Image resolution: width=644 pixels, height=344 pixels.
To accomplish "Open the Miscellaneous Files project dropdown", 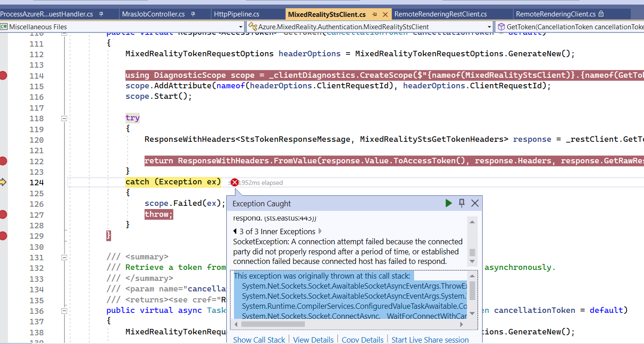I will pos(241,27).
